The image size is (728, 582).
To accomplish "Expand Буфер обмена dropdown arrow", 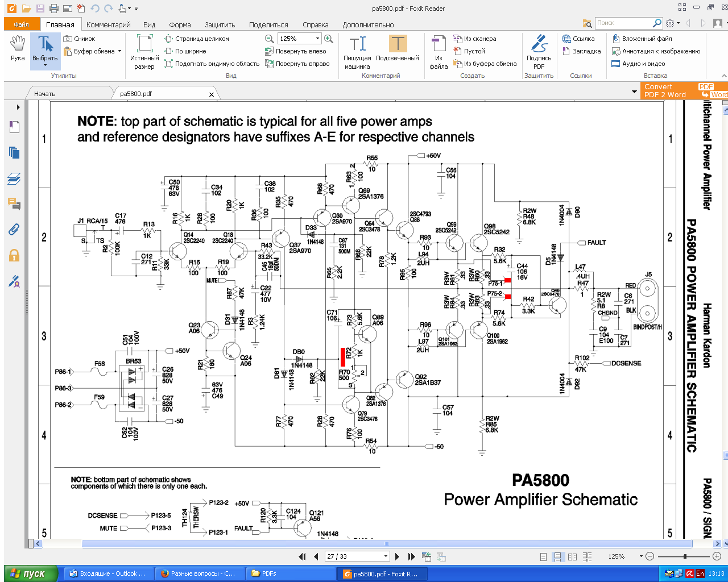I will click(120, 51).
